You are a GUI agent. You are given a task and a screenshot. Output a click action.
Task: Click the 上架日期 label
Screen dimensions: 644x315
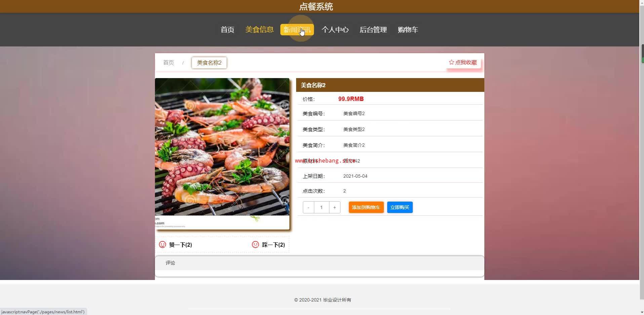click(314, 176)
